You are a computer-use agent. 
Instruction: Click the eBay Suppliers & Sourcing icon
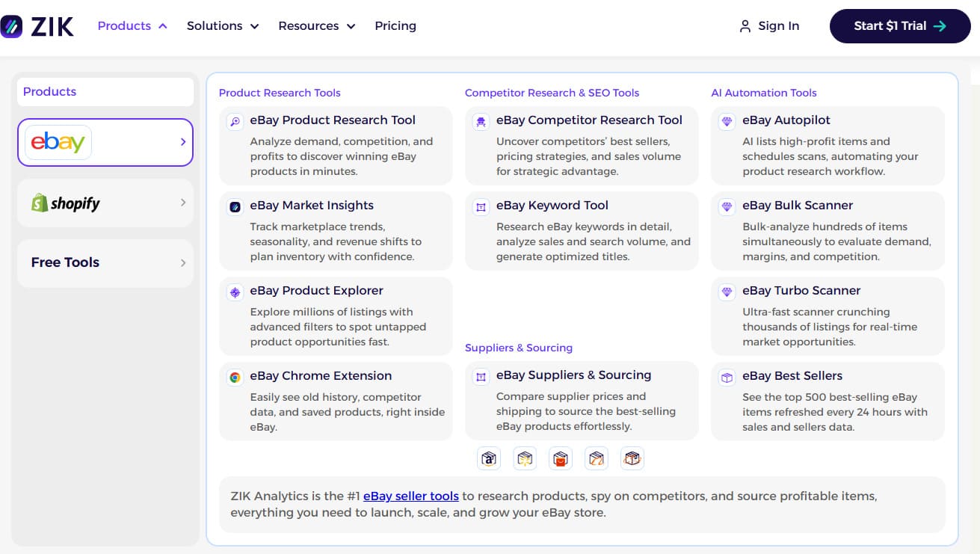coord(481,376)
